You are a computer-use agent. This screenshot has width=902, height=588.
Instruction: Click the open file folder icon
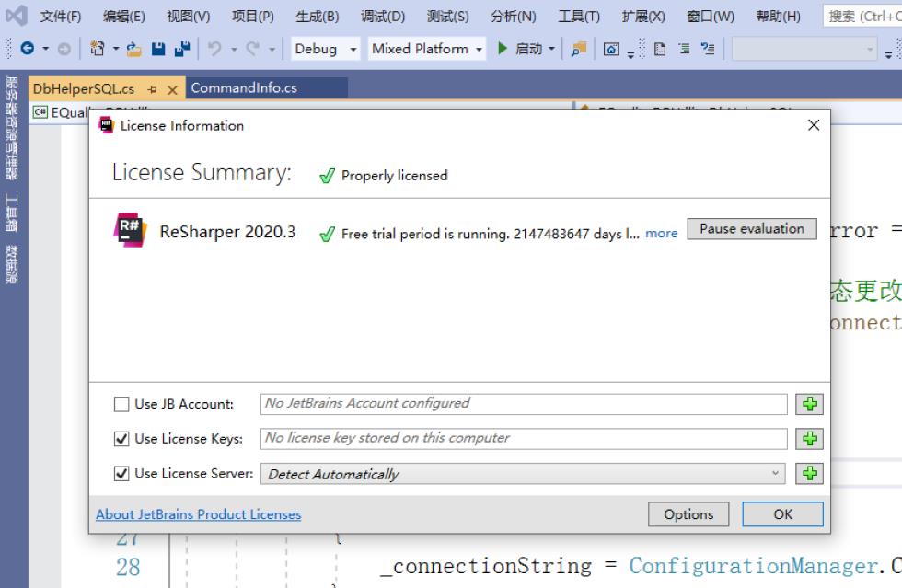click(x=134, y=49)
